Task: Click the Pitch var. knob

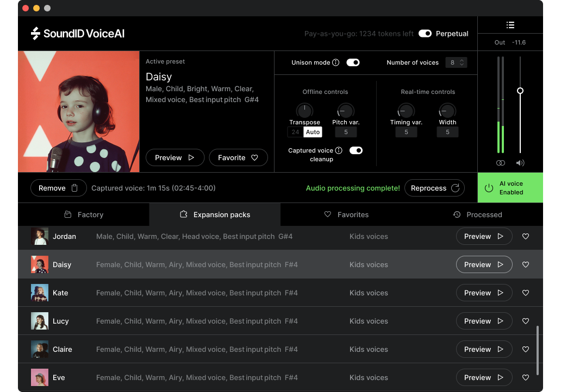Action: (346, 110)
